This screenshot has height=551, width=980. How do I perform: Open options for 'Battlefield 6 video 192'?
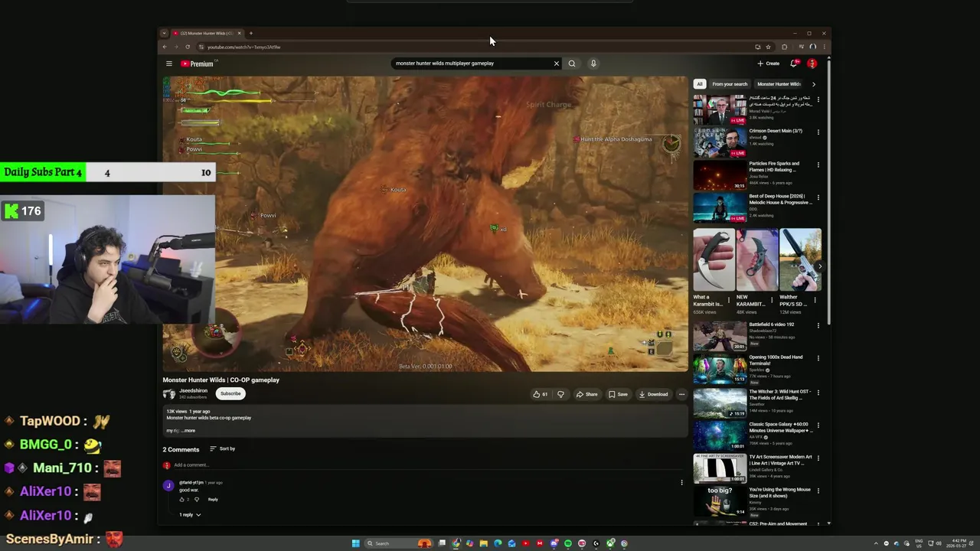818,325
